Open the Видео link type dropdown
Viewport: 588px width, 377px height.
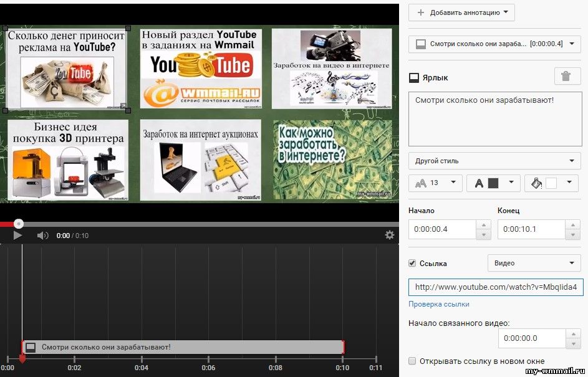coord(534,263)
